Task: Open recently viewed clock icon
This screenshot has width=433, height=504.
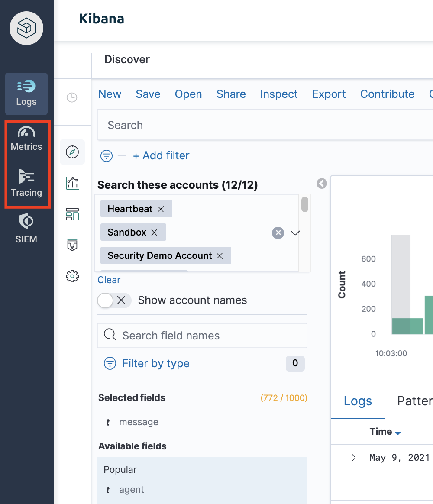Action: click(x=72, y=97)
